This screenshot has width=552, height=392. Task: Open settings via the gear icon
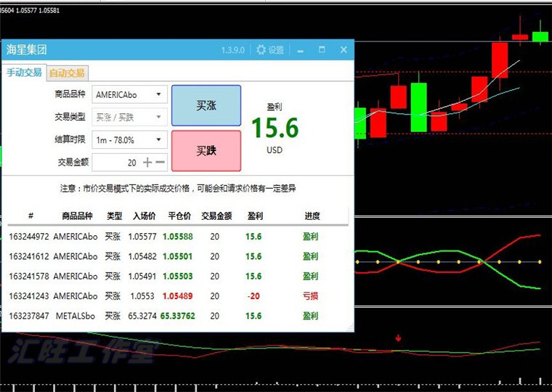click(x=261, y=50)
